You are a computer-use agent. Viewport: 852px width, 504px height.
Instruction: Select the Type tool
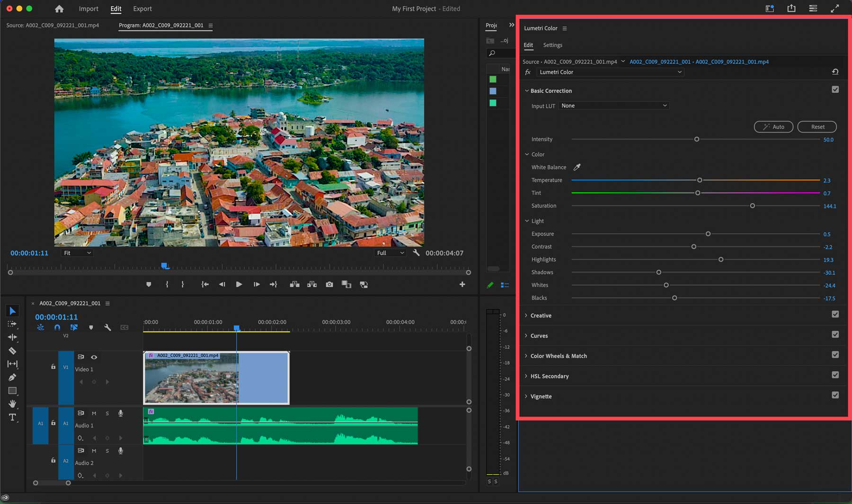click(x=13, y=417)
